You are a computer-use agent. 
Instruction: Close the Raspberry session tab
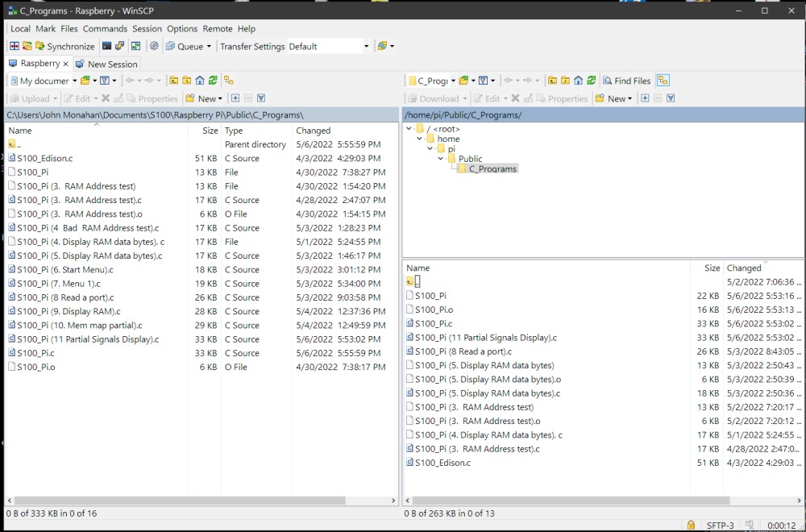(65, 64)
